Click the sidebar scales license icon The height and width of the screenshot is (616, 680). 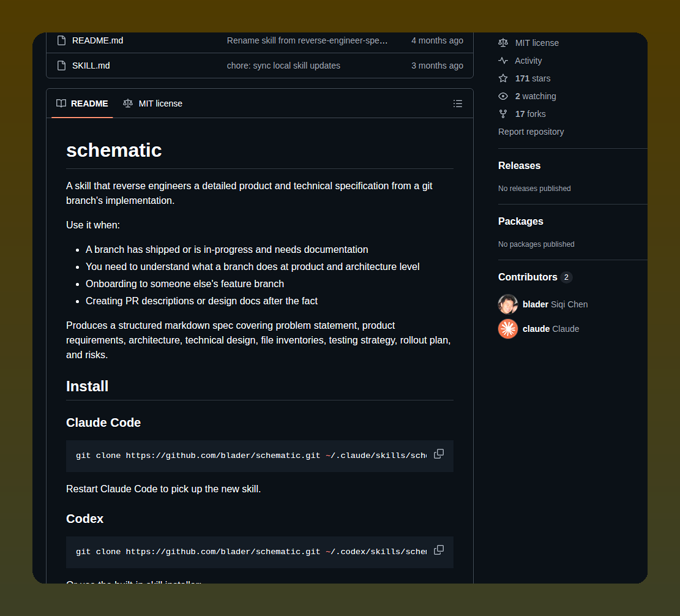tap(503, 42)
